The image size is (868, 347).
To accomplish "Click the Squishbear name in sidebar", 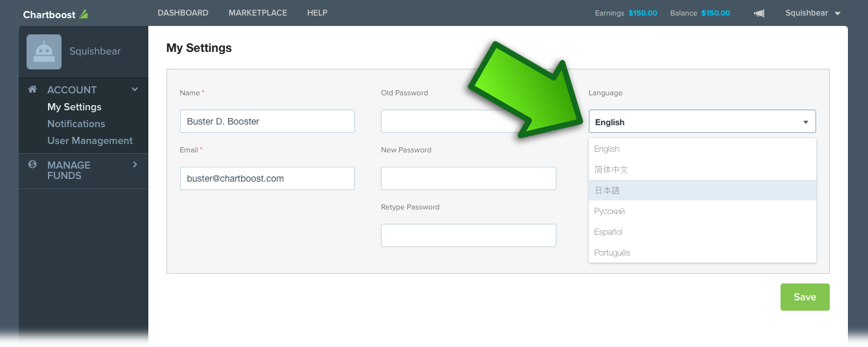I will pos(95,51).
